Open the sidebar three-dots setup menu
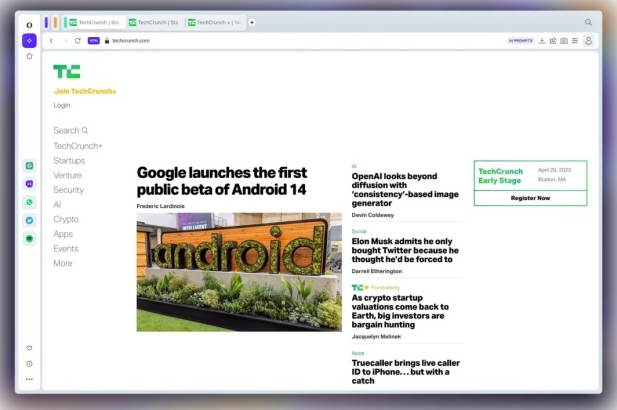The height and width of the screenshot is (410, 617). 29,379
